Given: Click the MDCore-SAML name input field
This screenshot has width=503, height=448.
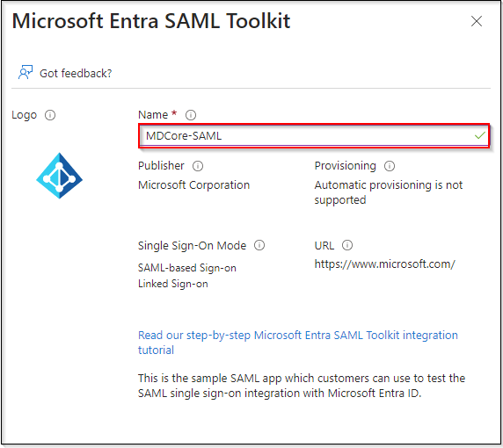Looking at the screenshot, I should [x=314, y=136].
